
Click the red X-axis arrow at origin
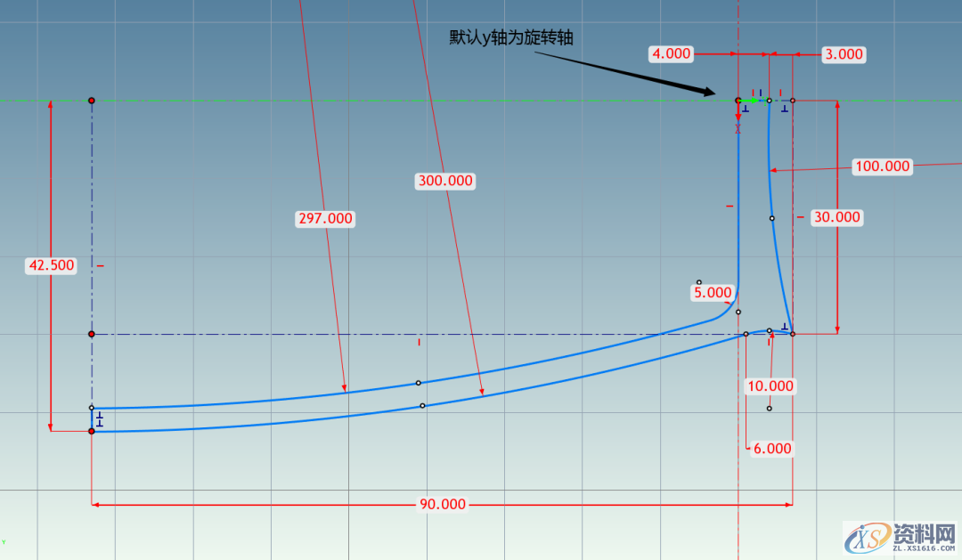[738, 116]
